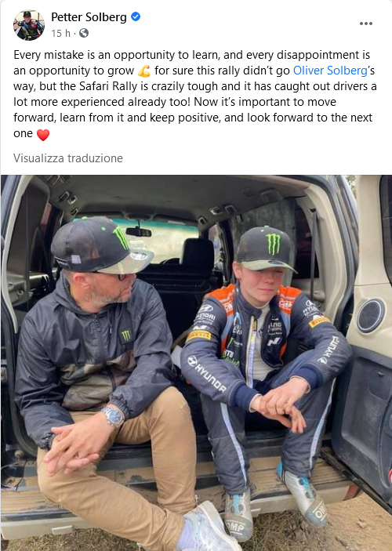Click the yellow Pirelli patch on the driver's chest
The height and width of the screenshot is (551, 392).
[198, 336]
